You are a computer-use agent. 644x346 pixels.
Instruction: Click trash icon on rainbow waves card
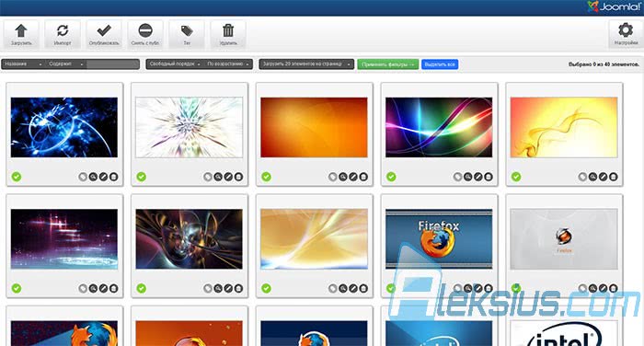[489, 177]
